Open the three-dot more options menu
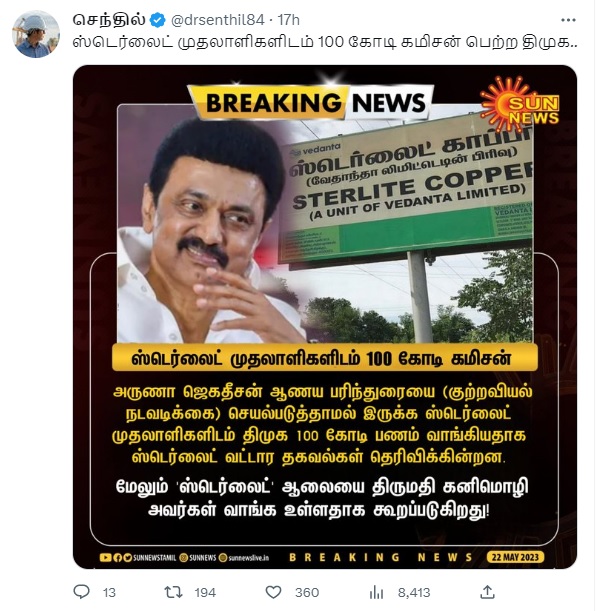The image size is (599, 611). coord(568,20)
